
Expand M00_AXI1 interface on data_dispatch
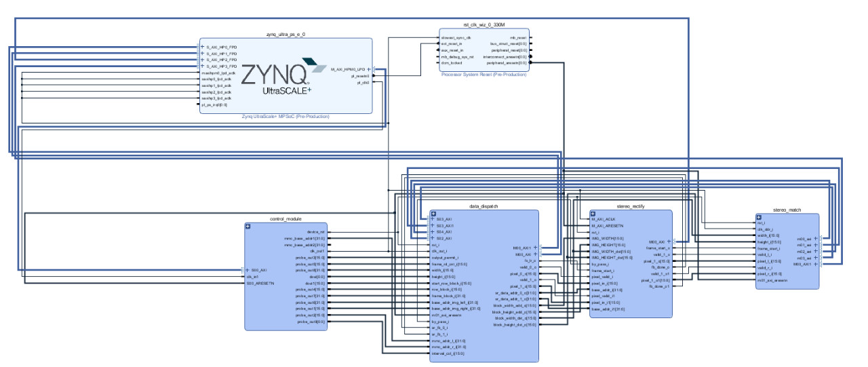pos(535,248)
